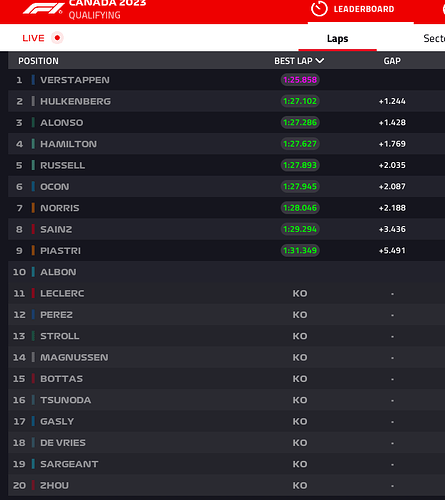The height and width of the screenshot is (500, 445).
Task: Select the ALBON row without a lap time
Action: [x=226, y=272]
